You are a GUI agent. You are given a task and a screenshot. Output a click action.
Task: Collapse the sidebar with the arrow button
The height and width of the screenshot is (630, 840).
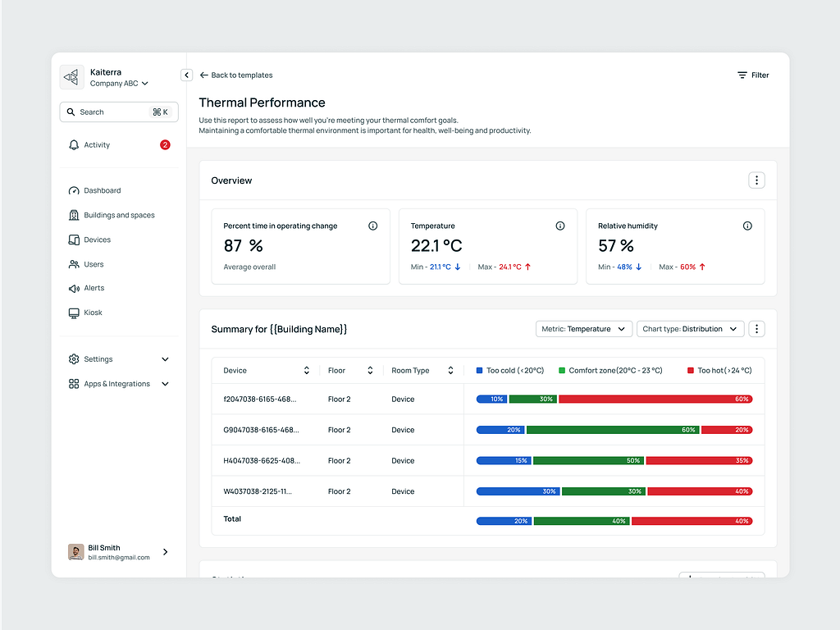[186, 75]
